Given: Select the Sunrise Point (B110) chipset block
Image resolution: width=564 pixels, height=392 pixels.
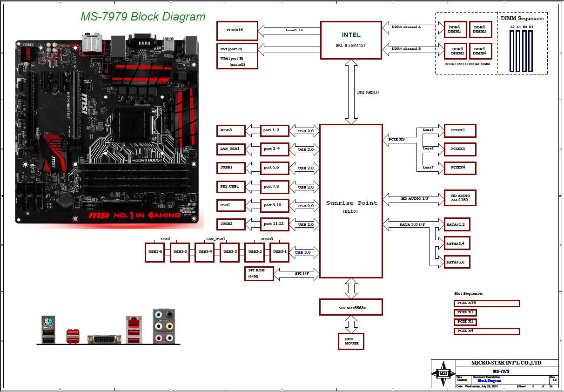Looking at the screenshot, I should pos(351,201).
